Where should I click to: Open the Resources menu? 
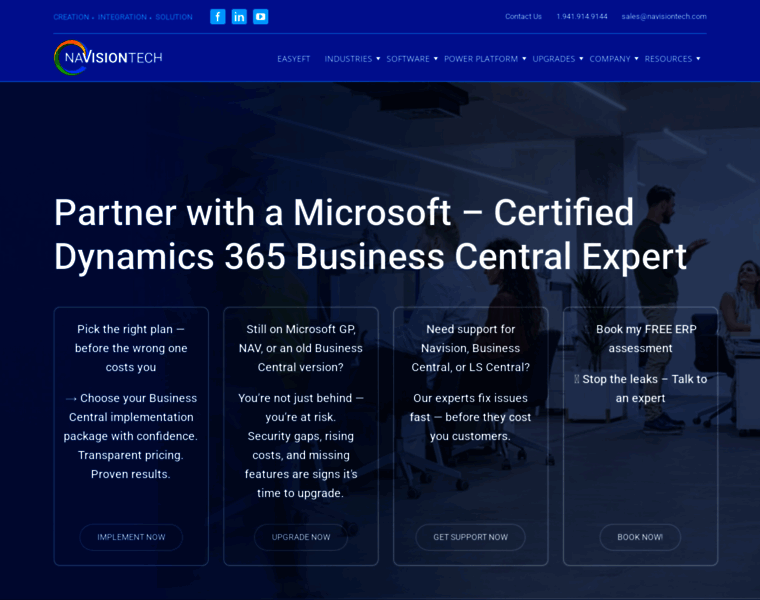(668, 59)
